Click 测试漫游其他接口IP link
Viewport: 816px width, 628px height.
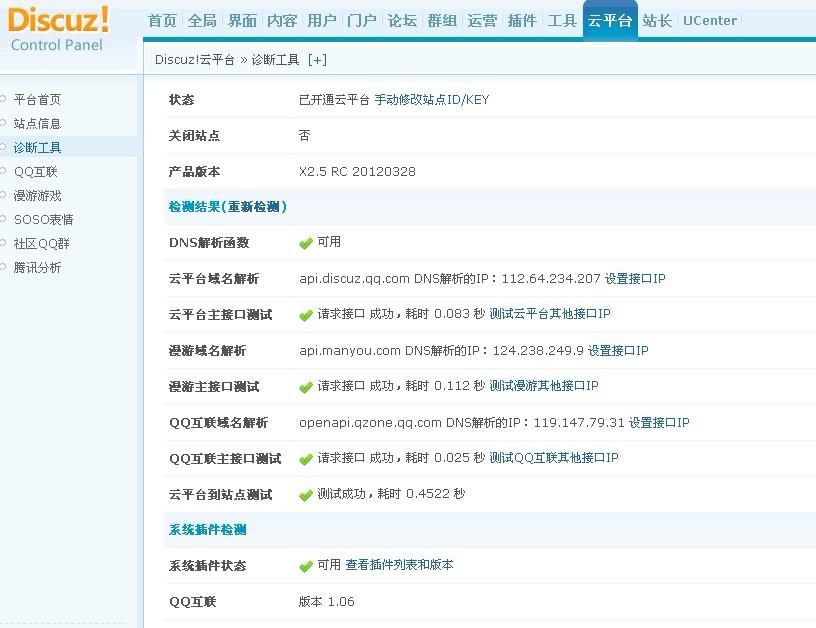click(544, 386)
